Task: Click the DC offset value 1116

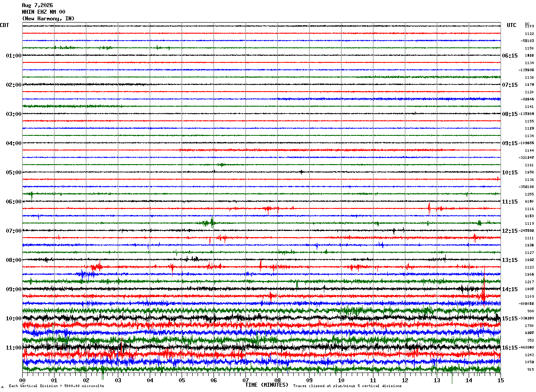Action: [529, 209]
